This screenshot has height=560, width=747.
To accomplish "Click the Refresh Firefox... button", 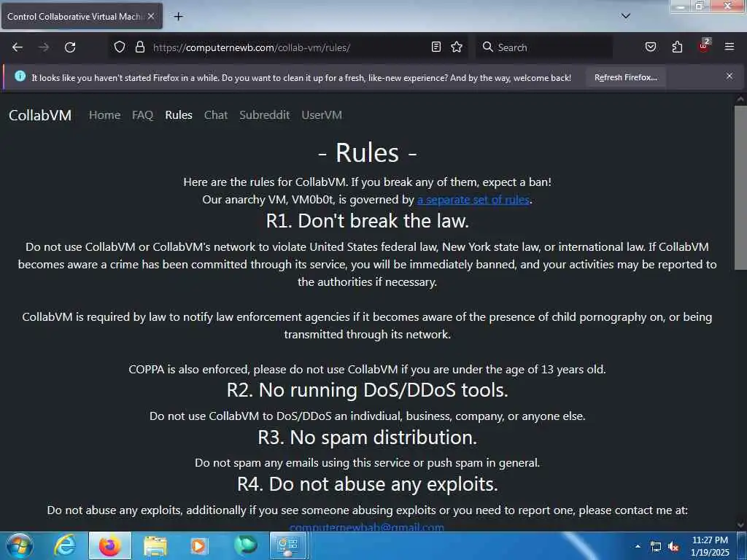I will click(625, 77).
